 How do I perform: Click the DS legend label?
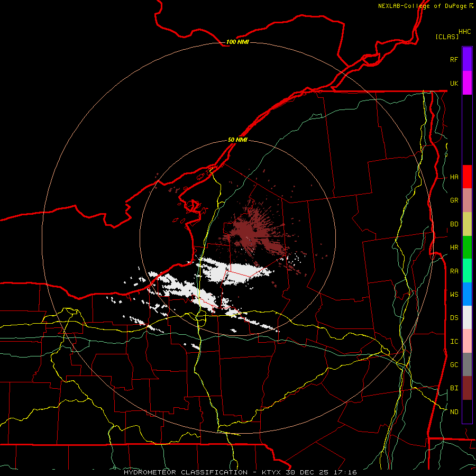454,318
